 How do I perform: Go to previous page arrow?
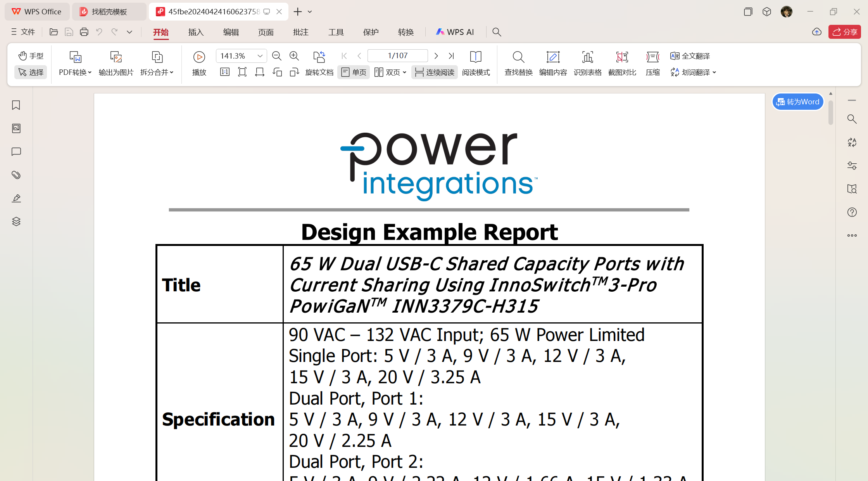coord(359,56)
